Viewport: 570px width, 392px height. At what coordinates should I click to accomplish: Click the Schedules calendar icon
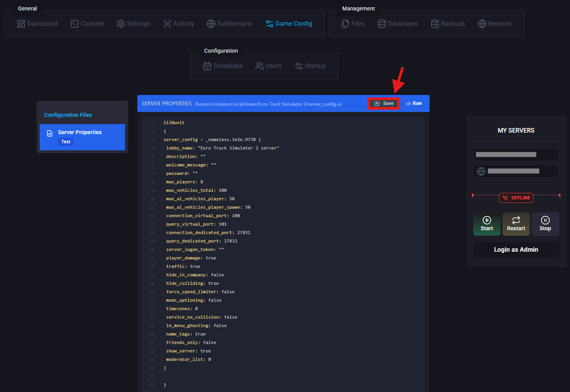tap(207, 66)
